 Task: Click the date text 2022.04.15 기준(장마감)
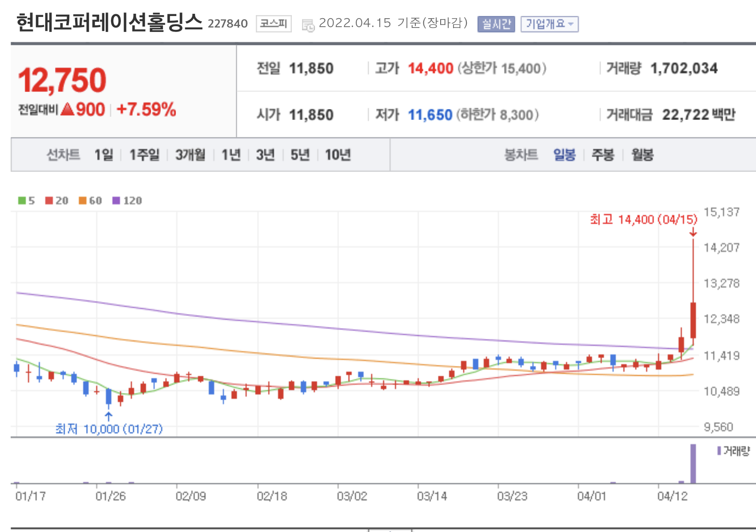393,23
